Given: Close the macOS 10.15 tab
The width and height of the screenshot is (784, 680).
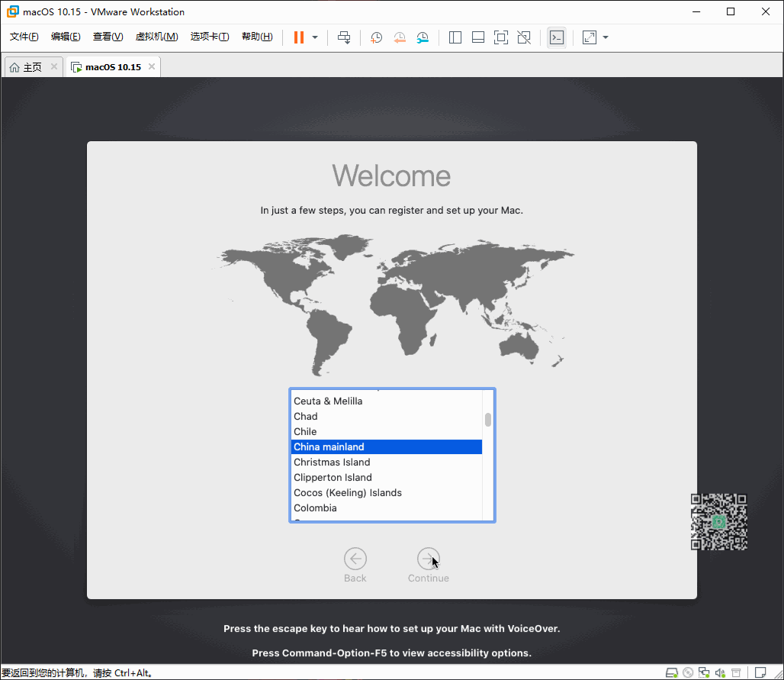Looking at the screenshot, I should pyautogui.click(x=152, y=67).
